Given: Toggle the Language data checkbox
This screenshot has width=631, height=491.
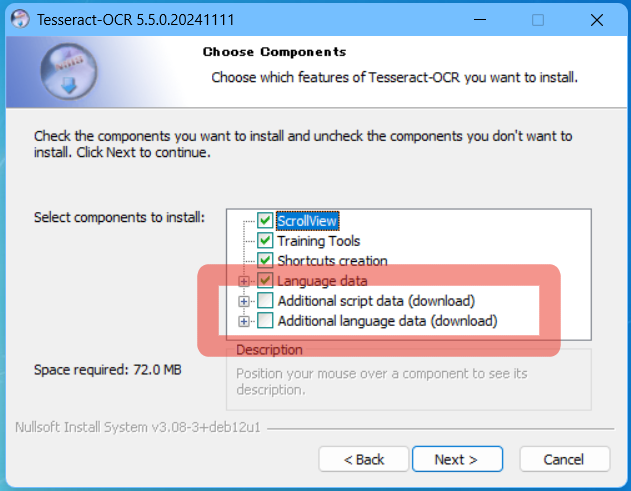Looking at the screenshot, I should [265, 281].
